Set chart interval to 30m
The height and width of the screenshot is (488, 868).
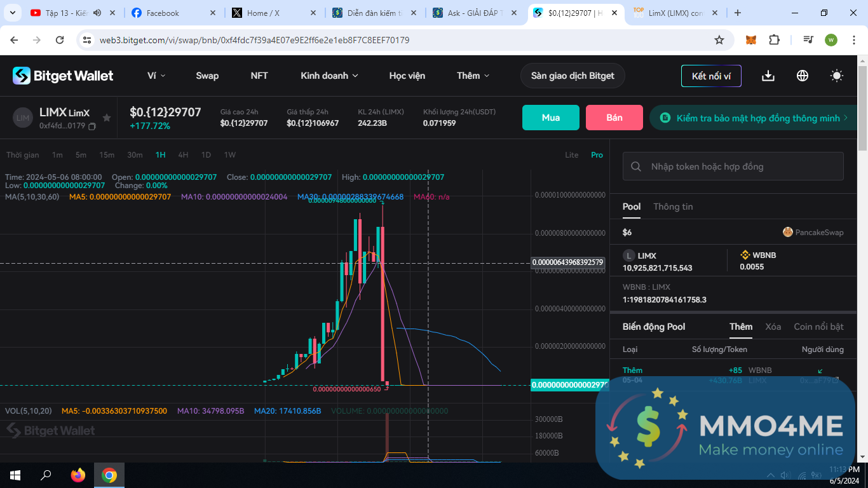(x=135, y=155)
